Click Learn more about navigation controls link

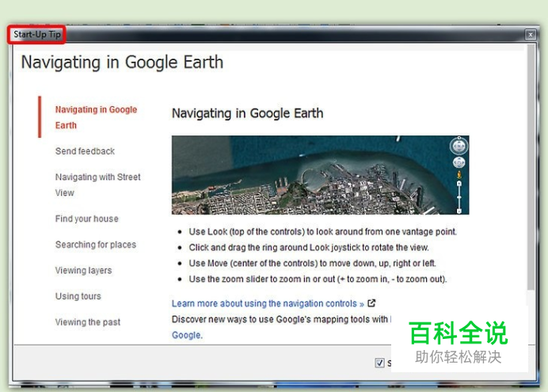pos(268,303)
